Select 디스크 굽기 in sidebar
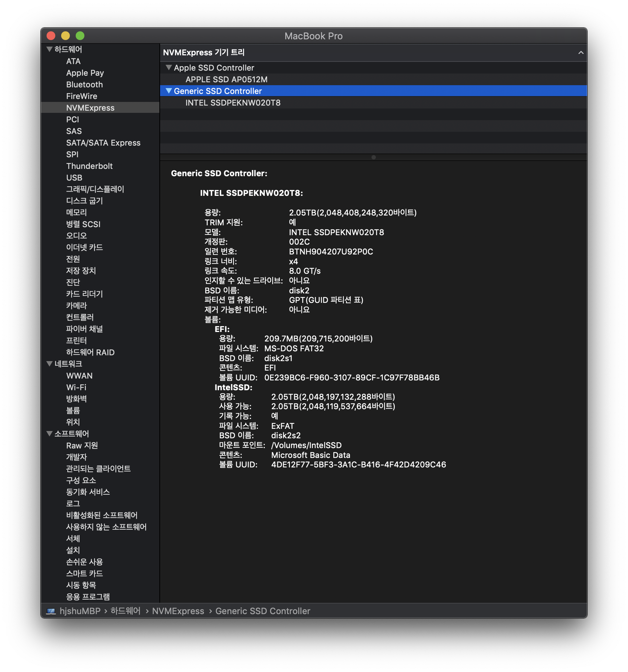This screenshot has width=628, height=672. coord(84,201)
